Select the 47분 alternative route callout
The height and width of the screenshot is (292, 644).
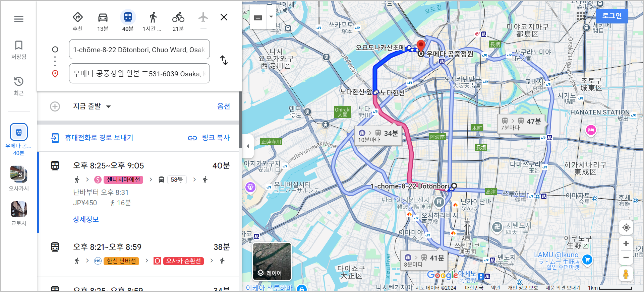click(521, 124)
